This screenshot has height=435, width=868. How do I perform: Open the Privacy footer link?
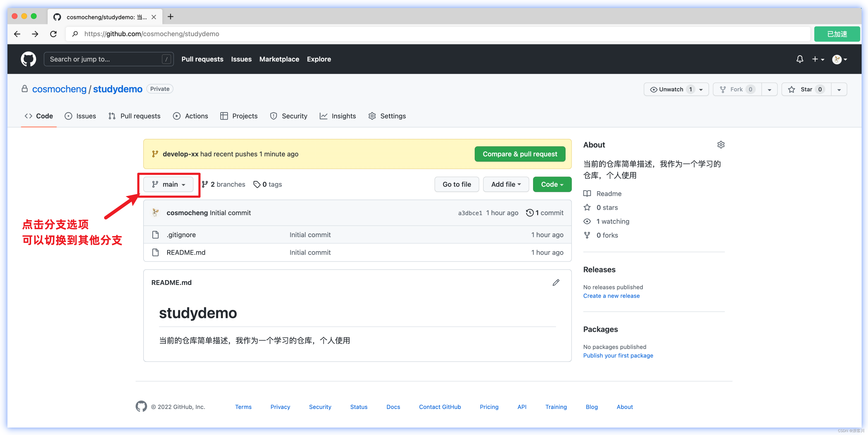[x=280, y=407]
